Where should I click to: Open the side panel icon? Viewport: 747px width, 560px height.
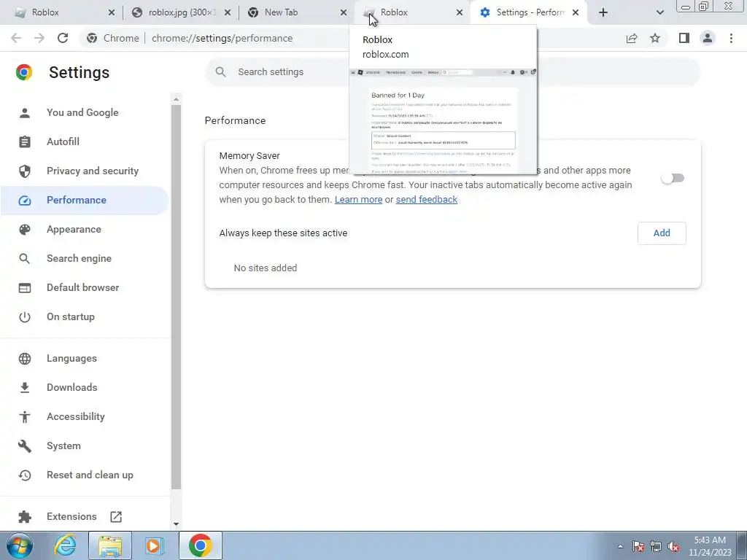[x=684, y=38]
